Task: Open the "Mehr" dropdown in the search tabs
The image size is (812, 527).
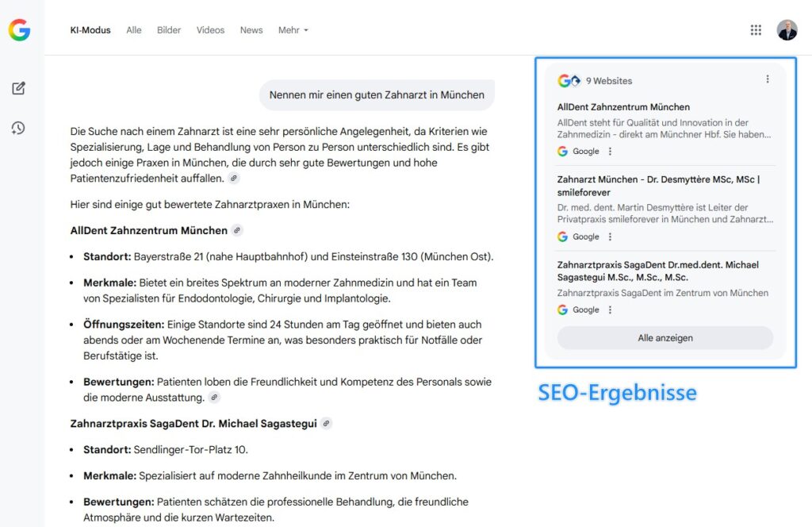Action: 293,30
